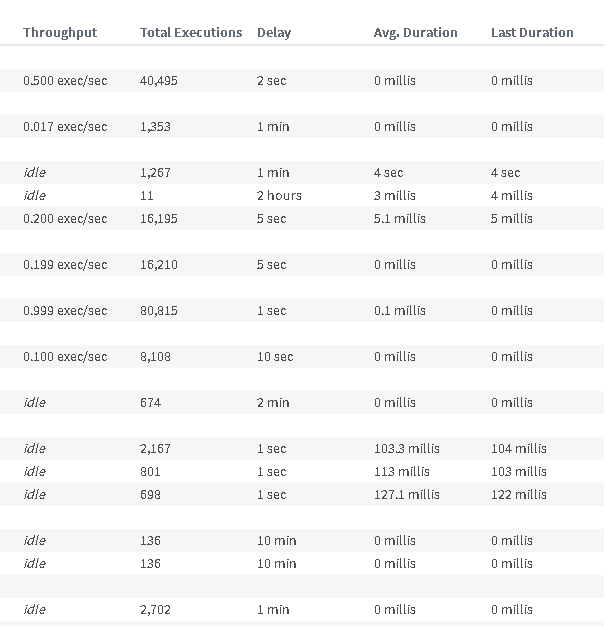Click the 80,815 total executions cell
This screenshot has height=626, width=607.
[159, 311]
